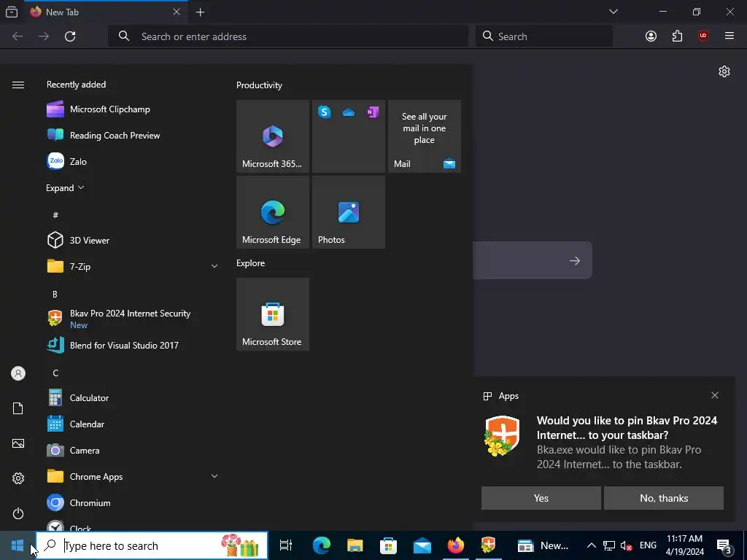Viewport: 747px width, 560px height.
Task: Open OneNote icon in the tile folder
Action: coord(373,112)
